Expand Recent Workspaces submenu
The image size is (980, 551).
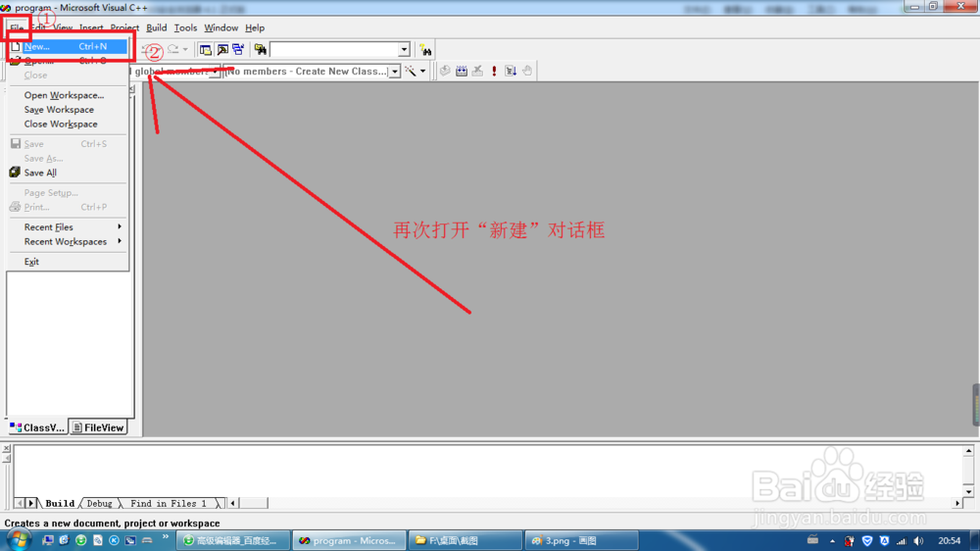tap(68, 241)
